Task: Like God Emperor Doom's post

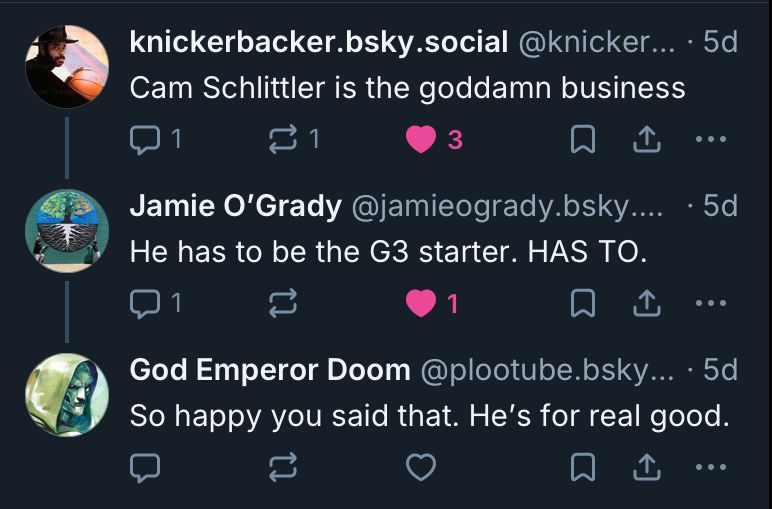Action: (x=421, y=466)
